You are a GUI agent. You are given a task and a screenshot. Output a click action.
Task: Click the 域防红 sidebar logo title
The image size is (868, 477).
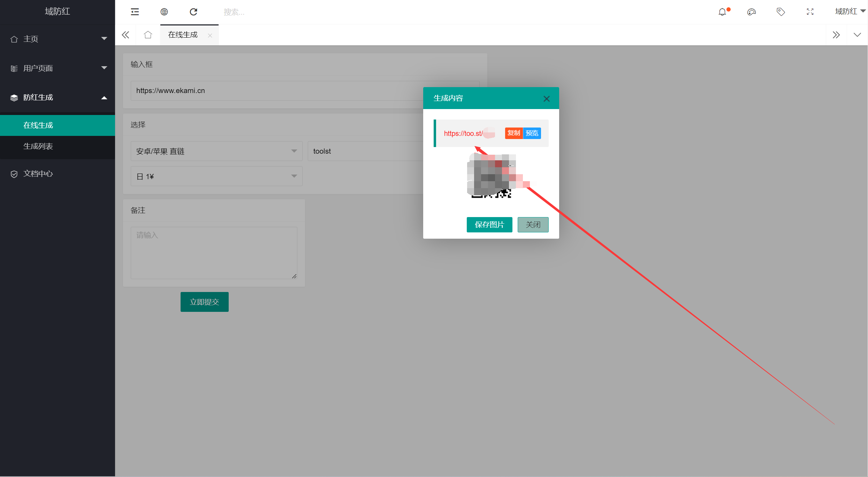click(58, 11)
